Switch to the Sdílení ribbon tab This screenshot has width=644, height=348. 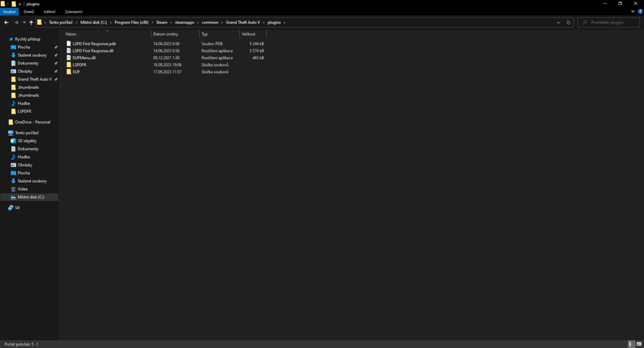pyautogui.click(x=50, y=12)
